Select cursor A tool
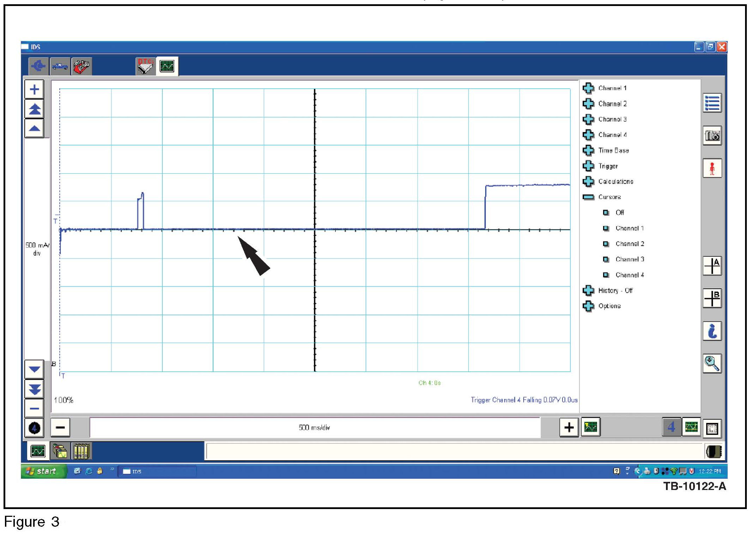Image resolution: width=756 pixels, height=544 pixels. [x=712, y=265]
